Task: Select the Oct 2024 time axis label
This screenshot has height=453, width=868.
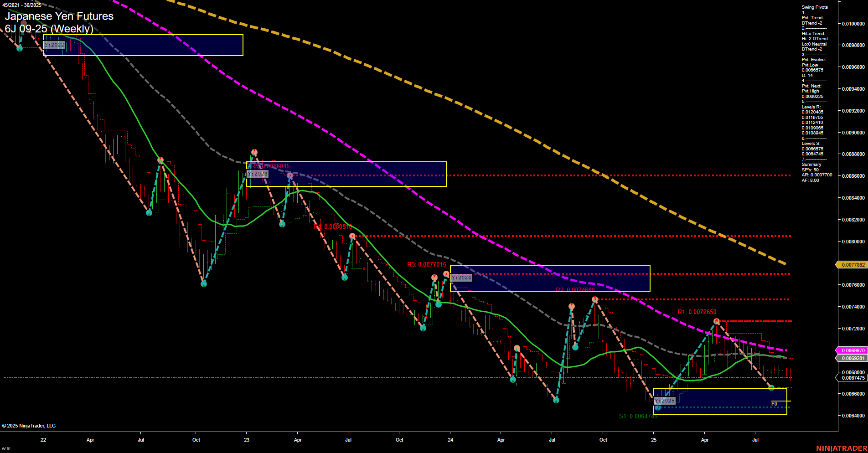Action: tap(603, 440)
